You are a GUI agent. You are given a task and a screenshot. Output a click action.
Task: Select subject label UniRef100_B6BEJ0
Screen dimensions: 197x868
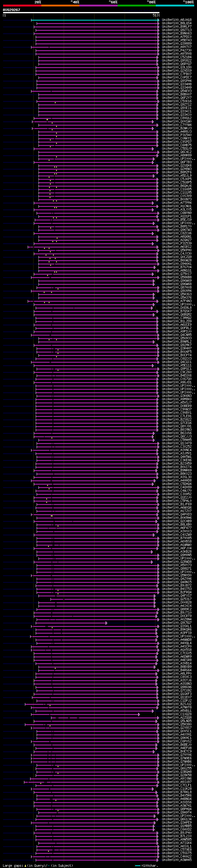pyautogui.click(x=177, y=745)
